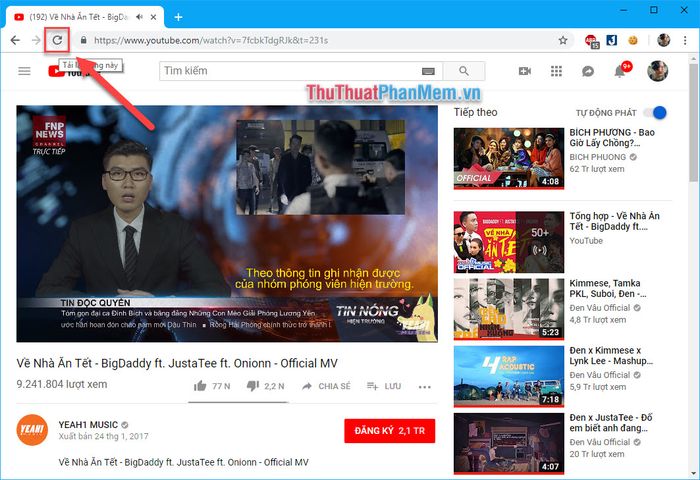Go back using the browser back arrow

(x=15, y=40)
